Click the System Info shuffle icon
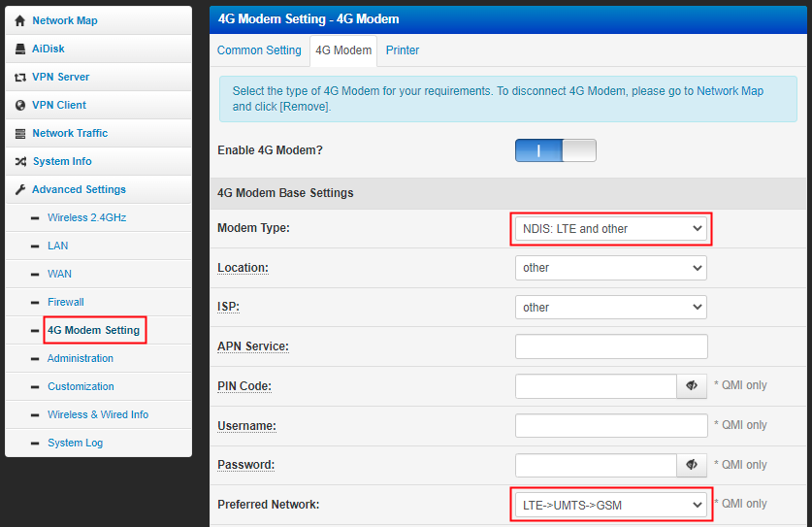Image resolution: width=812 pixels, height=527 pixels. 19,161
